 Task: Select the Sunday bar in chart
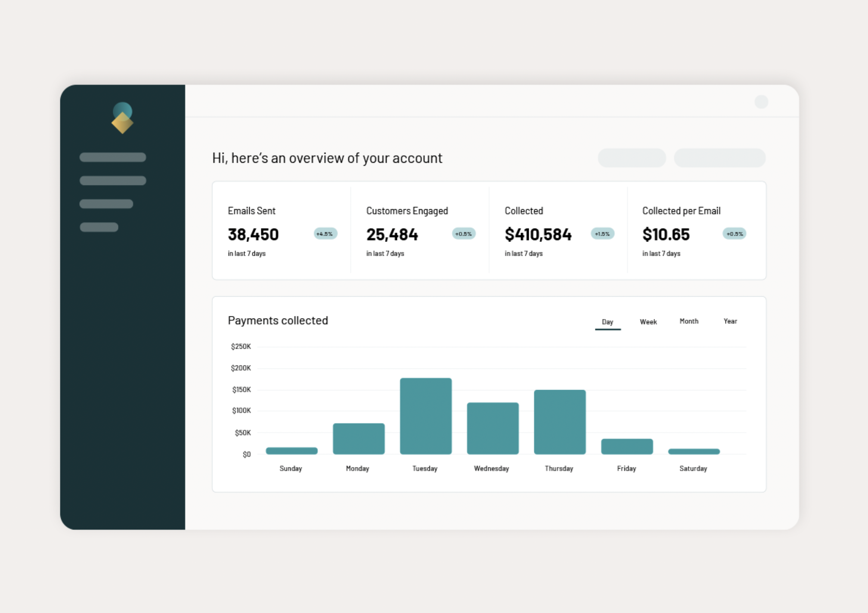click(291, 451)
